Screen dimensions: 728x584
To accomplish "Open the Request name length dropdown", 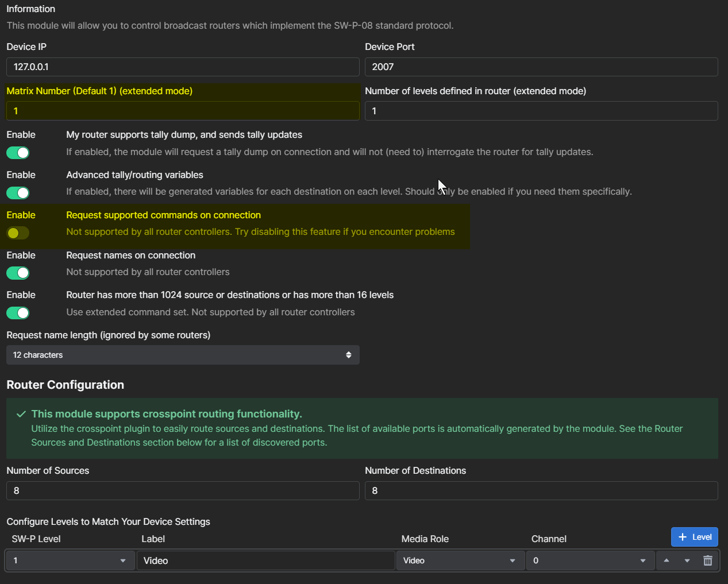I will point(183,355).
